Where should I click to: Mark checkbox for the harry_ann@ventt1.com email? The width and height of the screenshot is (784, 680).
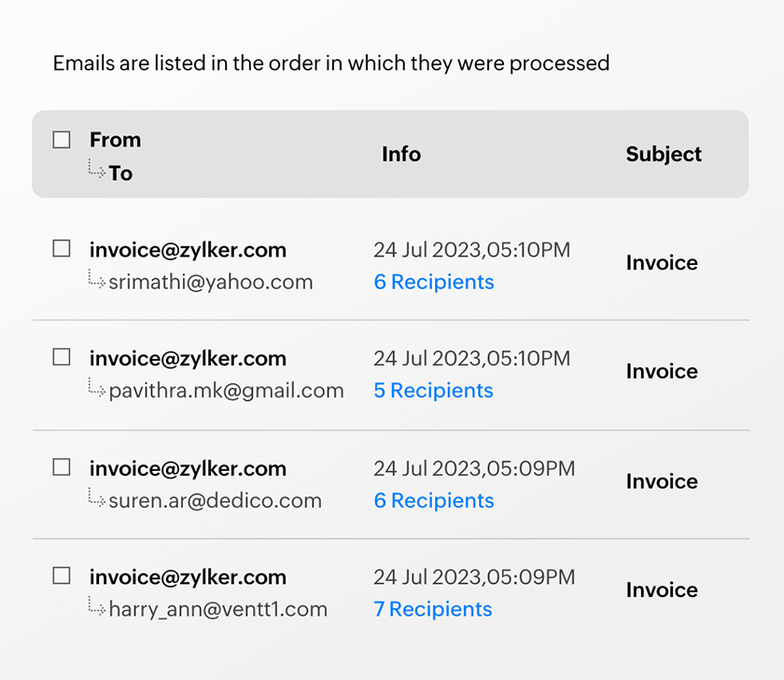point(62,576)
